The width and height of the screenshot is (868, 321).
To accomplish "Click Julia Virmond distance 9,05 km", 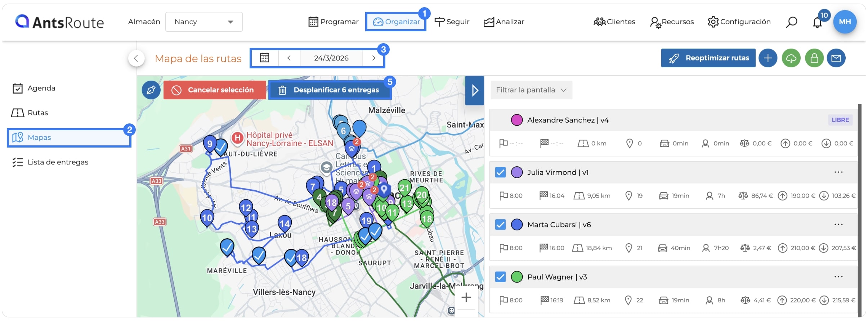I will click(x=592, y=196).
